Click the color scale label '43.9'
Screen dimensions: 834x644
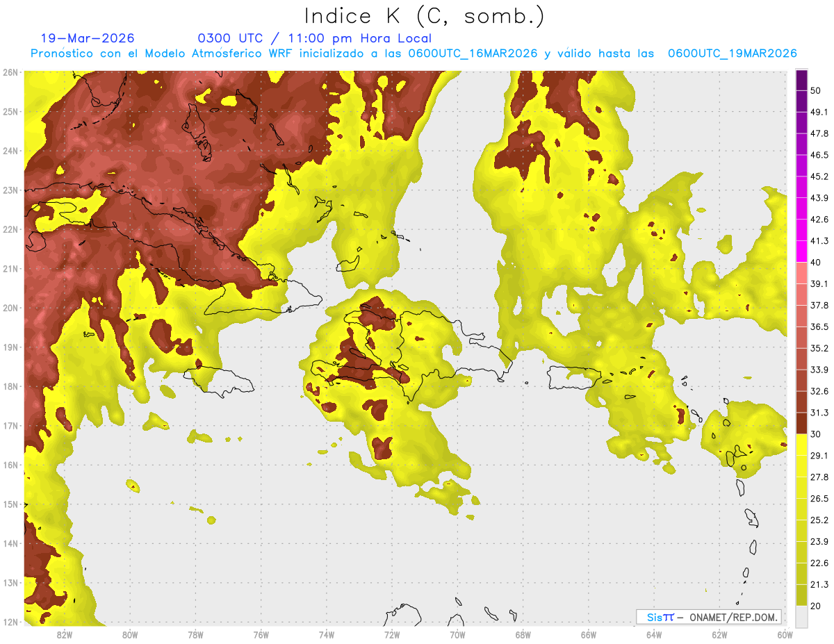tap(819, 198)
